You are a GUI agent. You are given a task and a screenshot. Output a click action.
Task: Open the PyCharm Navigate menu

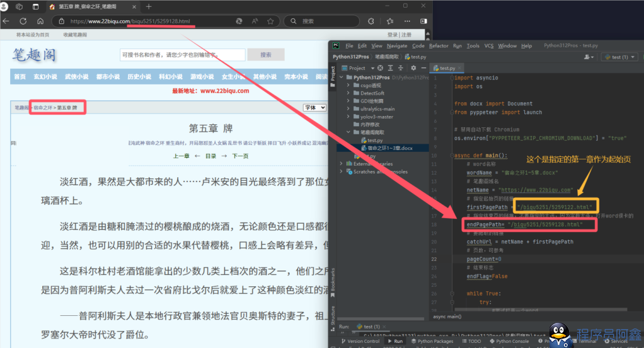[397, 45]
